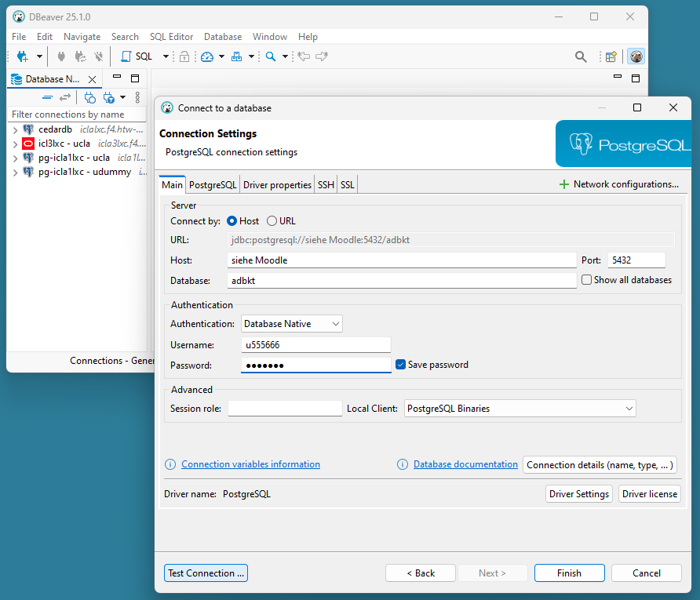Open the SQL Editor menu
Screen dimensions: 700x600
point(171,37)
